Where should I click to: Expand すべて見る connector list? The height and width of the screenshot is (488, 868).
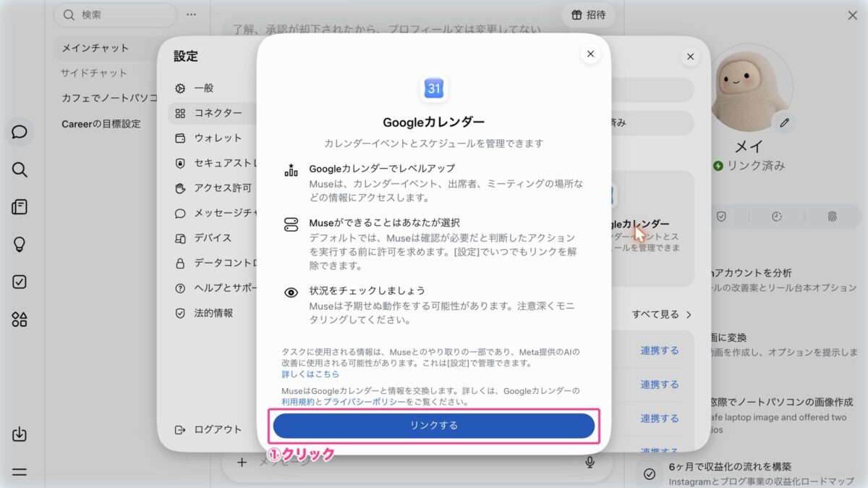[x=662, y=314]
